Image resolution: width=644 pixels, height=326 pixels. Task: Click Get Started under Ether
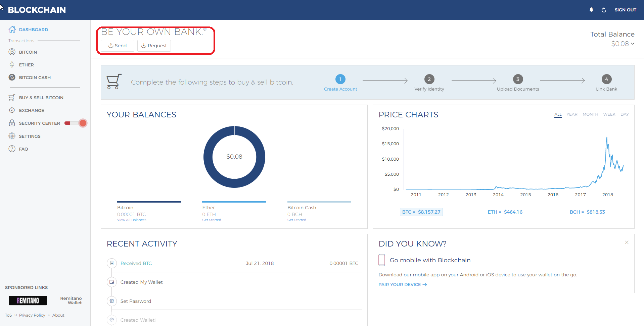coord(212,220)
